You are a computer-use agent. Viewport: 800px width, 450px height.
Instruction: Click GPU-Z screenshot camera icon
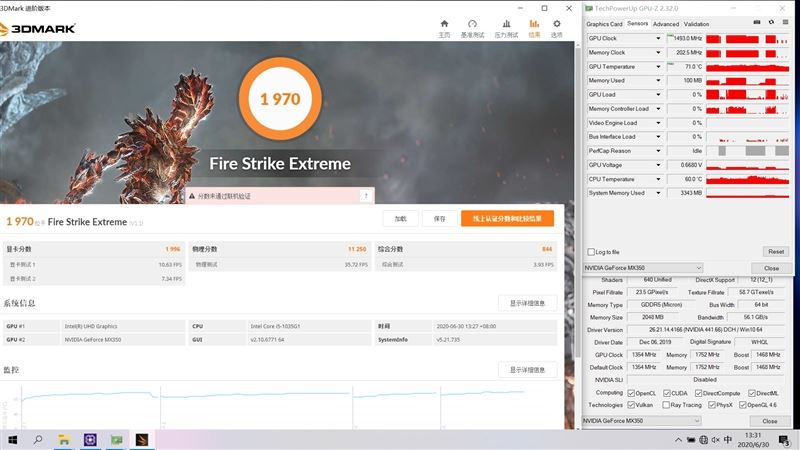tap(757, 22)
